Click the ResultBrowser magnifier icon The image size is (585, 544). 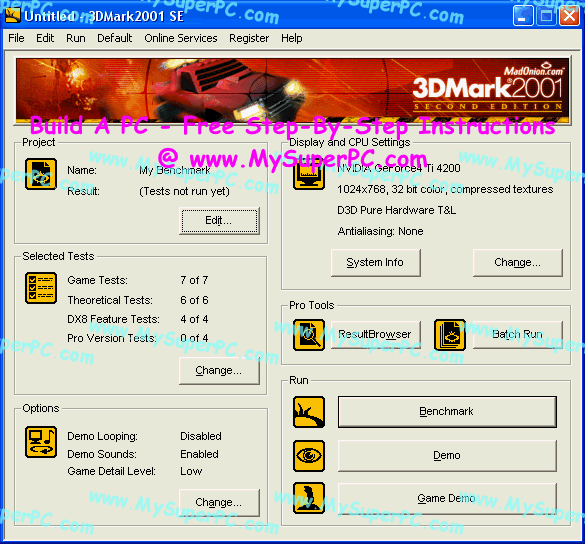[309, 335]
